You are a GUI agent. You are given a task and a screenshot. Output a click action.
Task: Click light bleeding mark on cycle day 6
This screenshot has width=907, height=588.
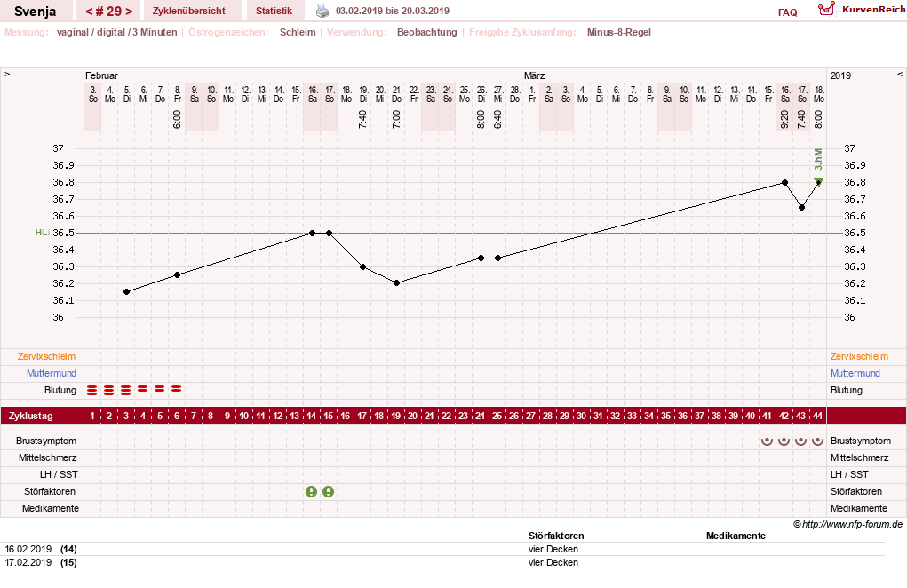(x=177, y=389)
